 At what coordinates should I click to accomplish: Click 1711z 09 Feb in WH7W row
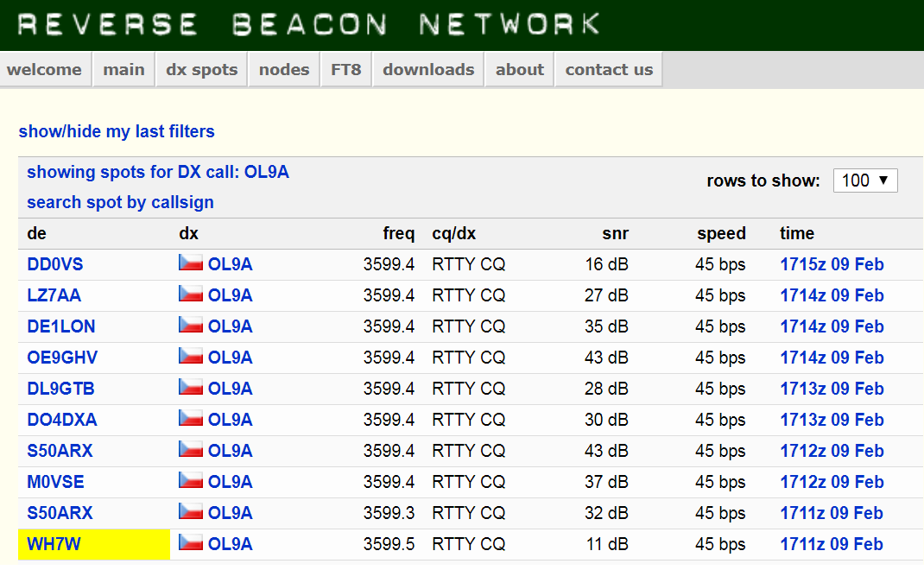point(832,544)
